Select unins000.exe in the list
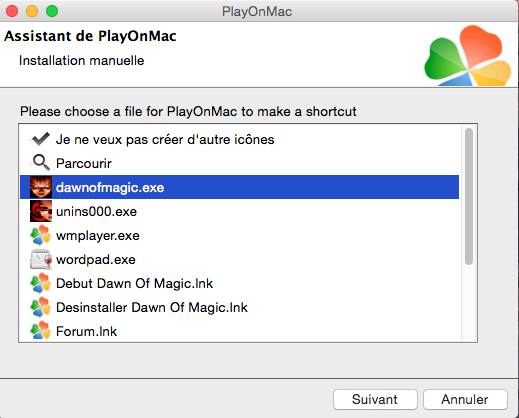Viewport: 519px width, 418px height. pyautogui.click(x=239, y=211)
